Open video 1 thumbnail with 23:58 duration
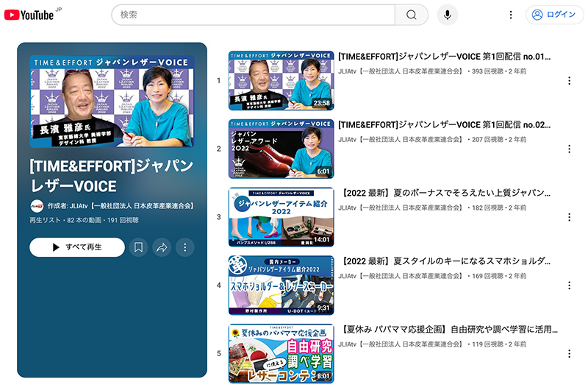588x390 pixels. click(x=281, y=81)
